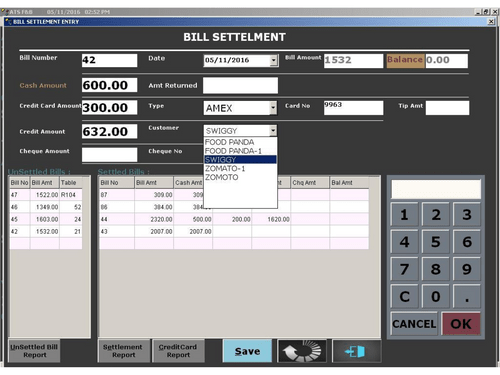The image size is (500, 375).
Task: Open the UnSettled Bill Report
Action: click(x=34, y=351)
